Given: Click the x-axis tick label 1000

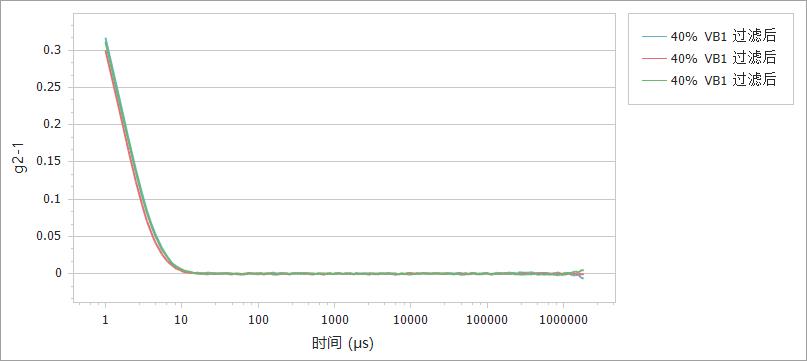Looking at the screenshot, I should tap(334, 320).
